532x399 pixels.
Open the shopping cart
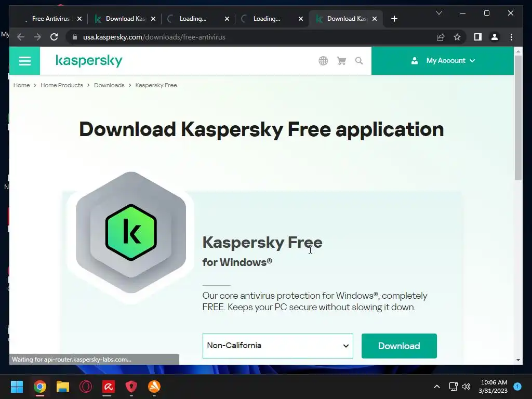coord(341,61)
